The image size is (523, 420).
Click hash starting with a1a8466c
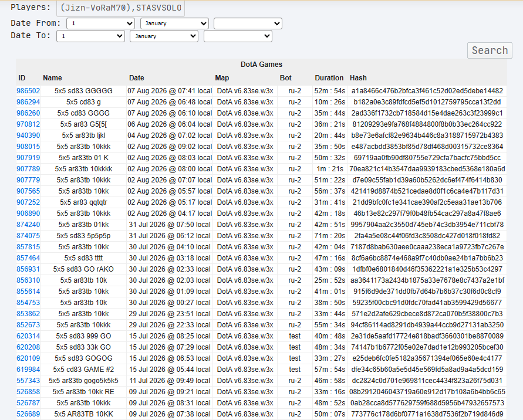(427, 91)
